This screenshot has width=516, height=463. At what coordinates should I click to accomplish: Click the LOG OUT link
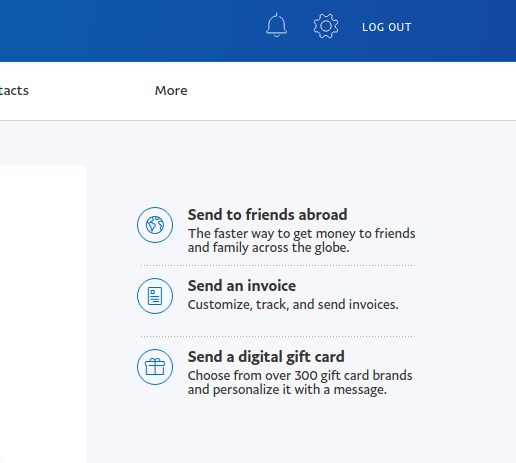pos(387,27)
